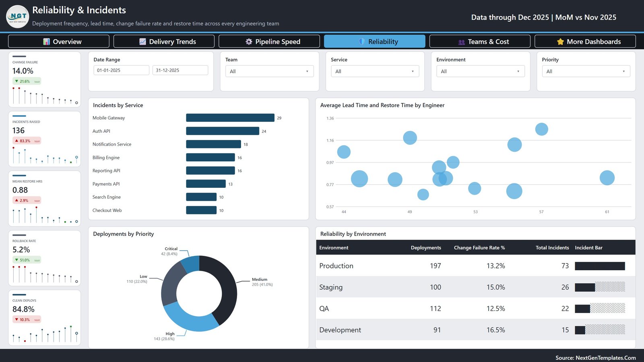Click the Clean Deploys down arrow indicator
Image resolution: width=644 pixels, height=362 pixels.
tap(17, 319)
